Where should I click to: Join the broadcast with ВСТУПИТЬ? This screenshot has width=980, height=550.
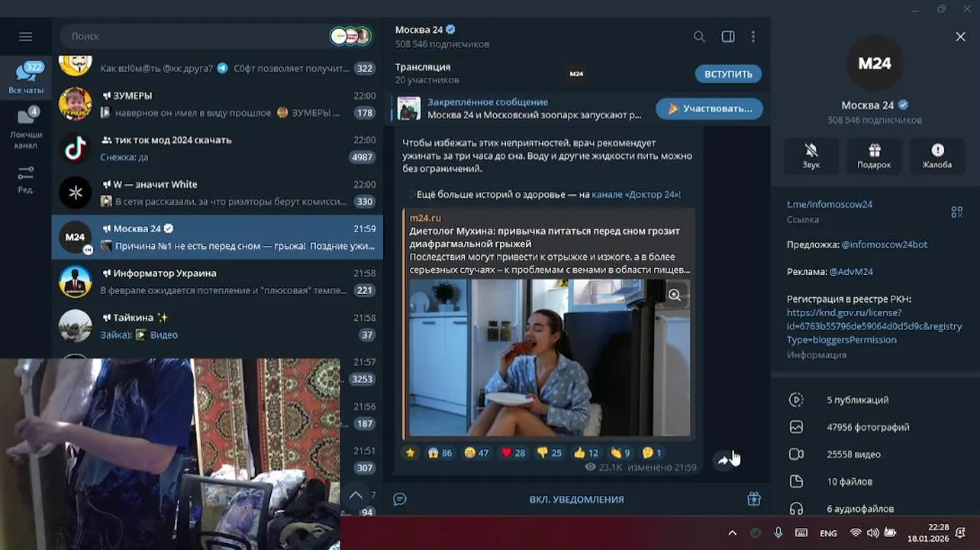[728, 74]
